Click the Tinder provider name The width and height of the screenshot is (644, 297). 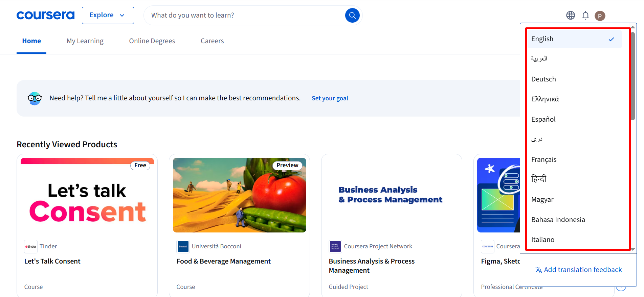(x=48, y=246)
